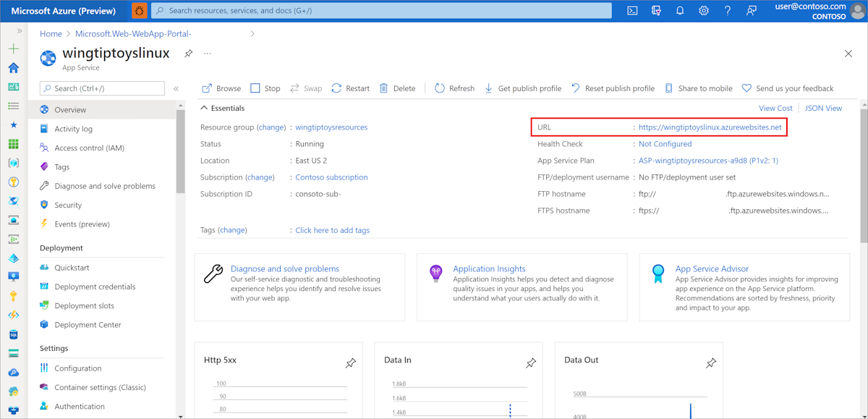Pin the Http 5xx chart
The height and width of the screenshot is (419, 868).
[x=351, y=363]
